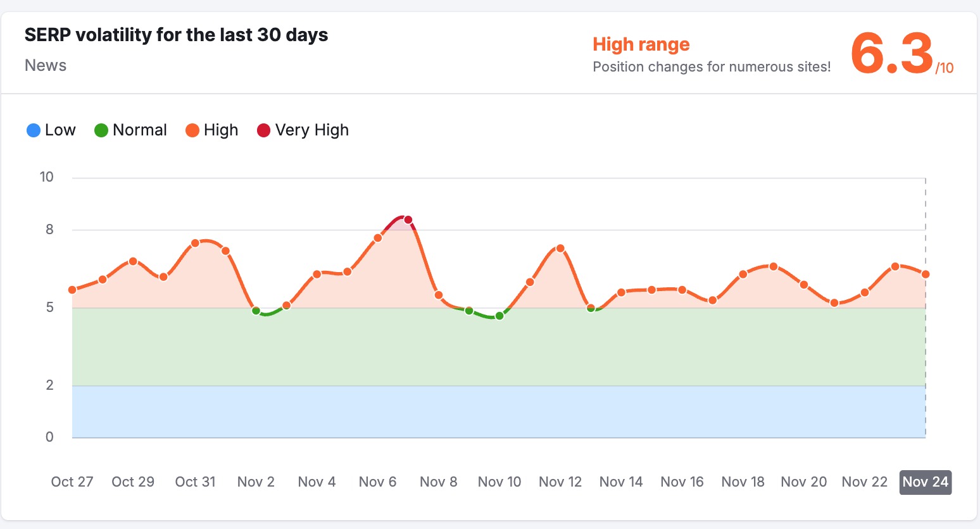Click the red Very High peak data point

tap(408, 220)
